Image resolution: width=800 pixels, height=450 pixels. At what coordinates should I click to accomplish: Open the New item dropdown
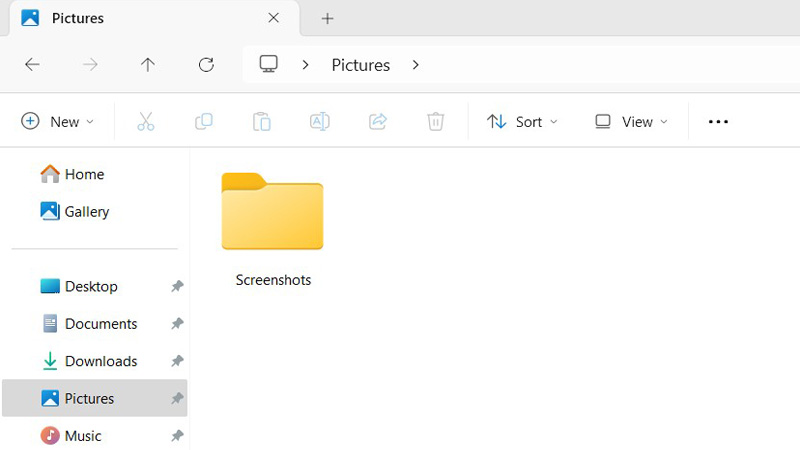click(58, 122)
